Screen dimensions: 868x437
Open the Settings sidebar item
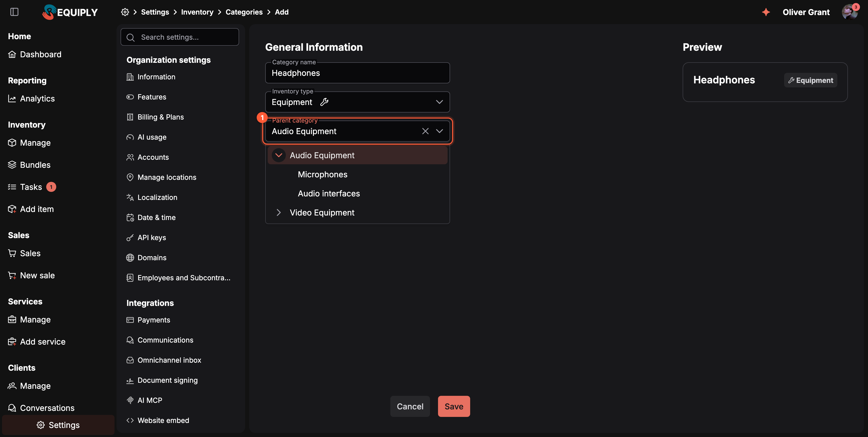58,425
